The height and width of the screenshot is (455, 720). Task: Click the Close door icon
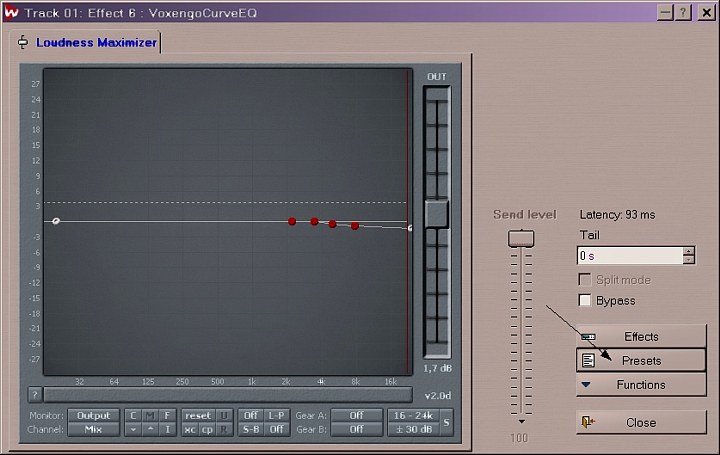pyautogui.click(x=588, y=422)
